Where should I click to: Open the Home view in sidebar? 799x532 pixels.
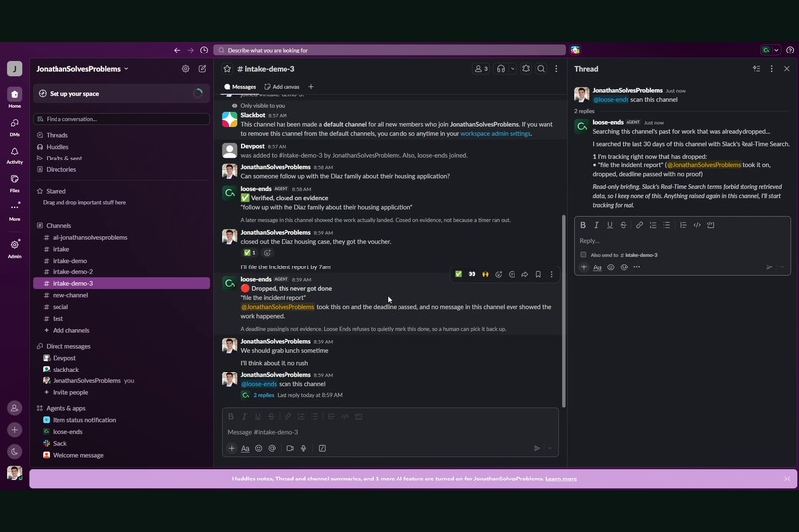tap(14, 97)
